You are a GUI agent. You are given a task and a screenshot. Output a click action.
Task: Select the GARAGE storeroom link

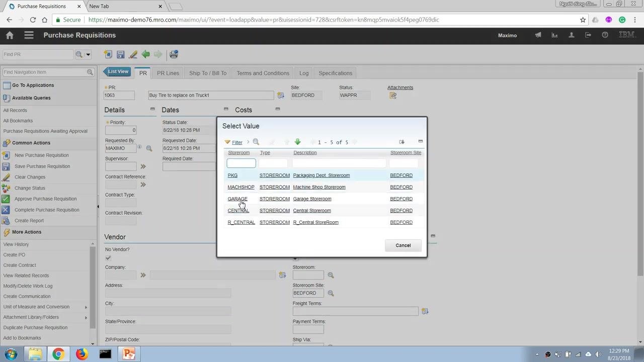tap(237, 199)
